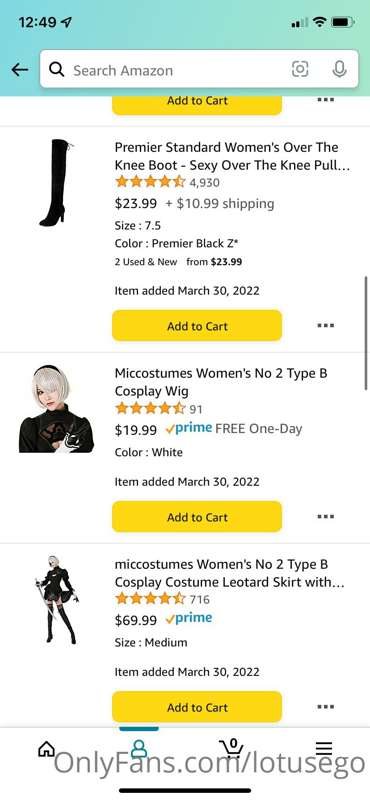Open more options for the cosplay wig

(x=326, y=516)
